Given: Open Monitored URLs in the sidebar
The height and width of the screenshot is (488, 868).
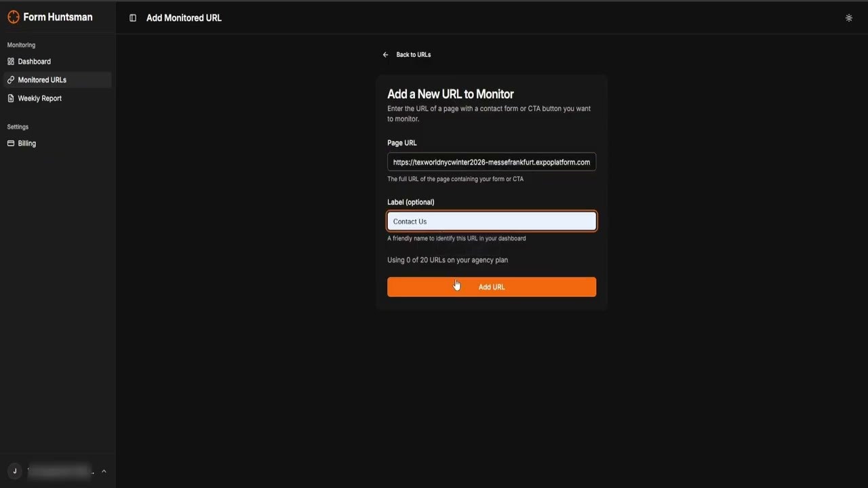Looking at the screenshot, I should [58, 80].
